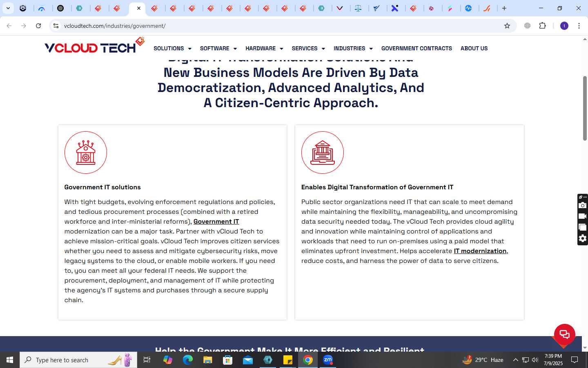Open the clock showing 7:39 PM
Image resolution: width=588 pixels, height=368 pixels.
[553, 360]
